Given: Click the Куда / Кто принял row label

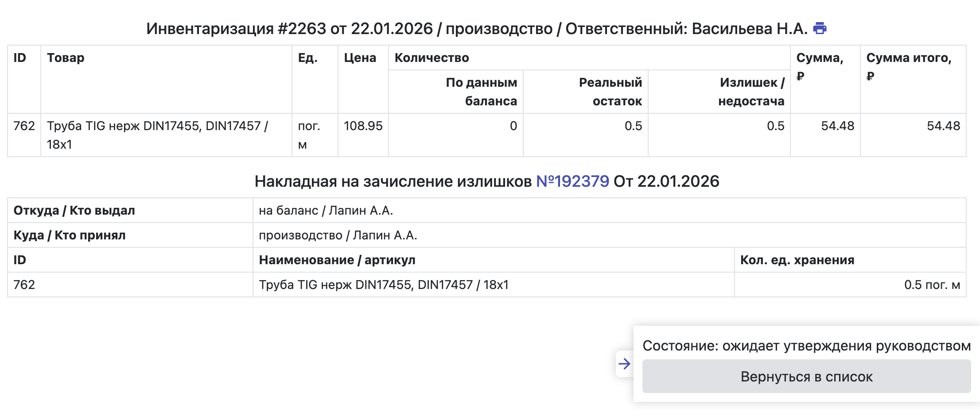Looking at the screenshot, I should (70, 235).
